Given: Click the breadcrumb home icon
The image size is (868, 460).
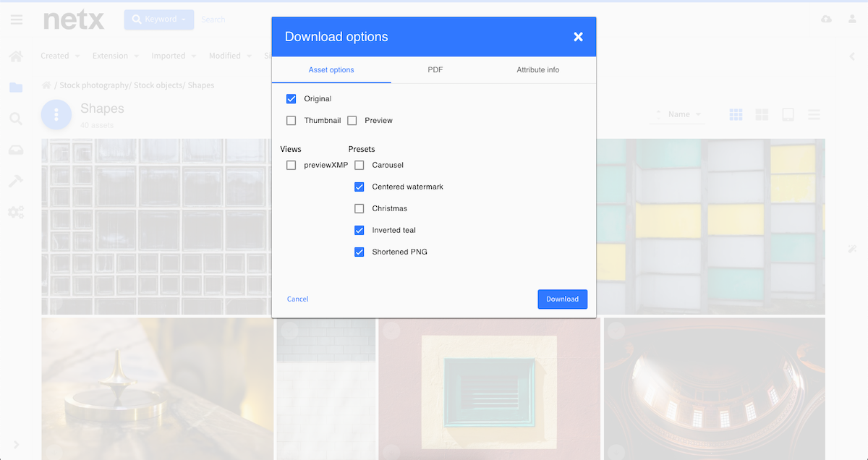Looking at the screenshot, I should click(x=46, y=85).
